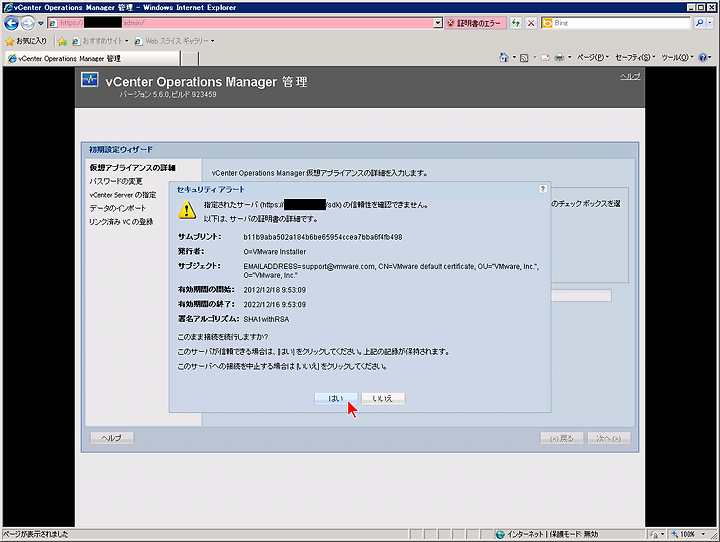Click the 100% zoom level control
This screenshot has height=542, width=720.
(x=687, y=534)
